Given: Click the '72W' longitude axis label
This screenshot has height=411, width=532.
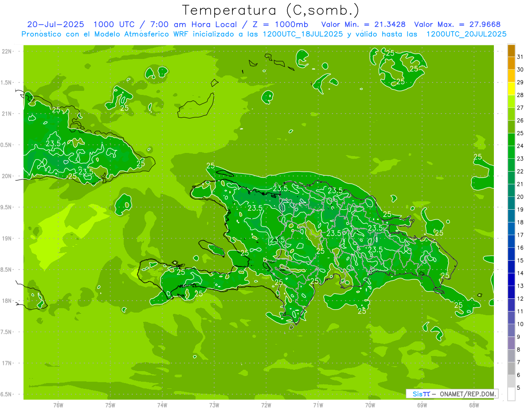Looking at the screenshot, I should coord(266,405).
